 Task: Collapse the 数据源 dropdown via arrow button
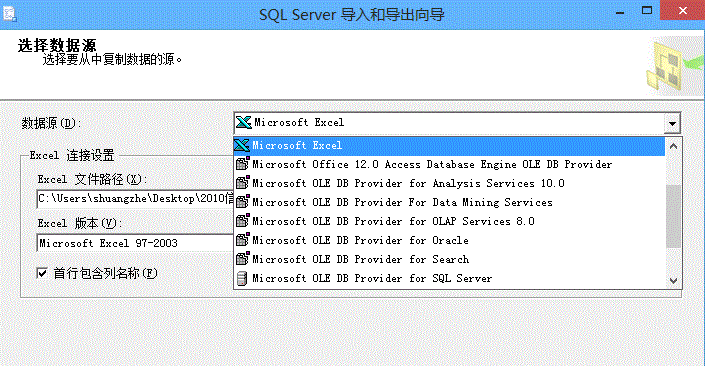coord(672,123)
